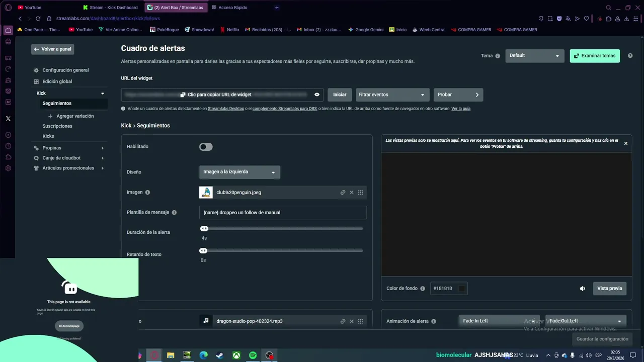The width and height of the screenshot is (644, 362).
Task: Open Edición global in sidebar
Action: 57,81
